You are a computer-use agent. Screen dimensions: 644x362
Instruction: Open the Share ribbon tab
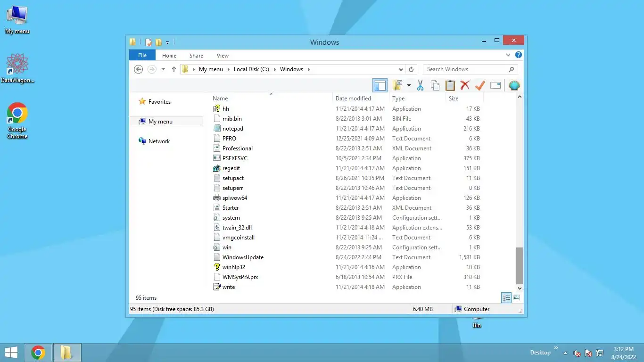pyautogui.click(x=196, y=55)
